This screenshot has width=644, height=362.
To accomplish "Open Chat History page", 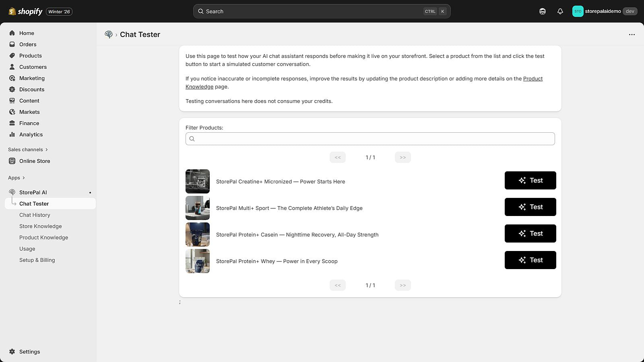I will [35, 215].
